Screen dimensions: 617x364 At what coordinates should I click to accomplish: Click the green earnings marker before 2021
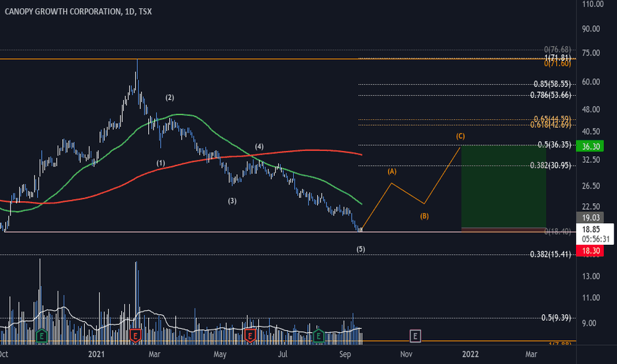click(x=41, y=336)
